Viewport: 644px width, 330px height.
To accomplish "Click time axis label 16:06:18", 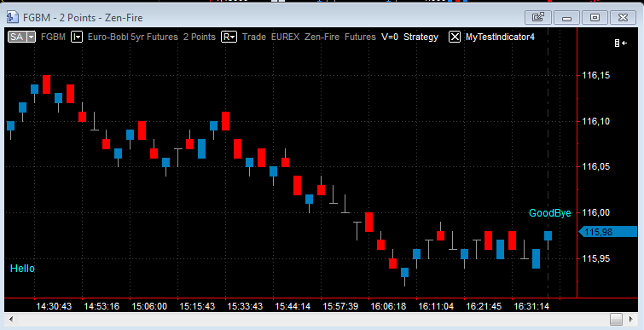I will [x=388, y=306].
